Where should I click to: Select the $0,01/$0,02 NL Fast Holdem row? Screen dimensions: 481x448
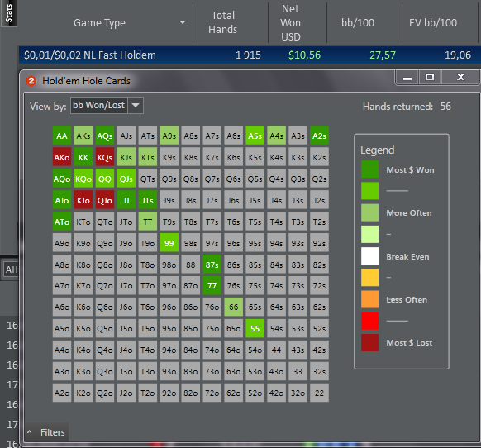point(250,55)
